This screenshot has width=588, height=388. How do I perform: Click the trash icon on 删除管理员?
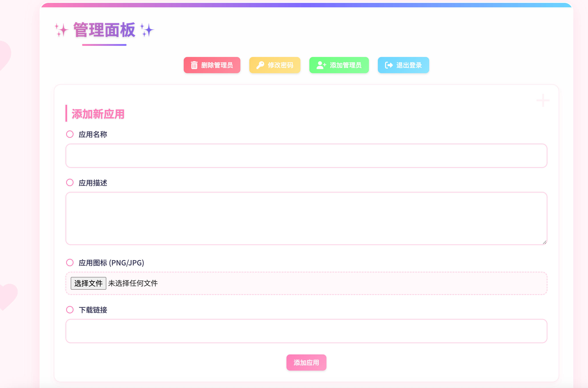[194, 65]
